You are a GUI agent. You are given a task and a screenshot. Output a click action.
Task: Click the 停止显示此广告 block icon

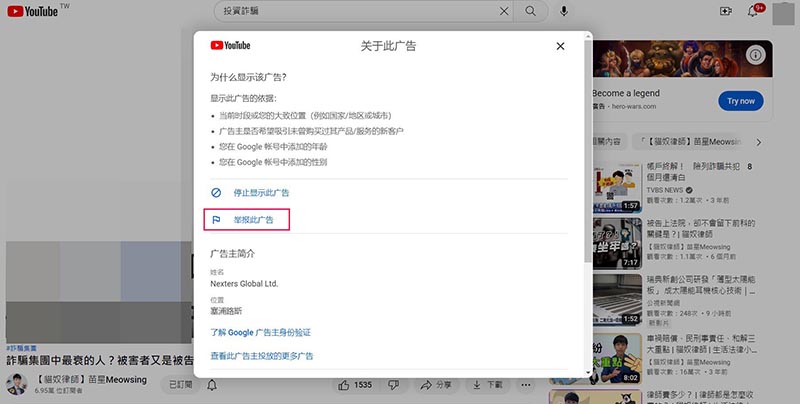(x=216, y=193)
